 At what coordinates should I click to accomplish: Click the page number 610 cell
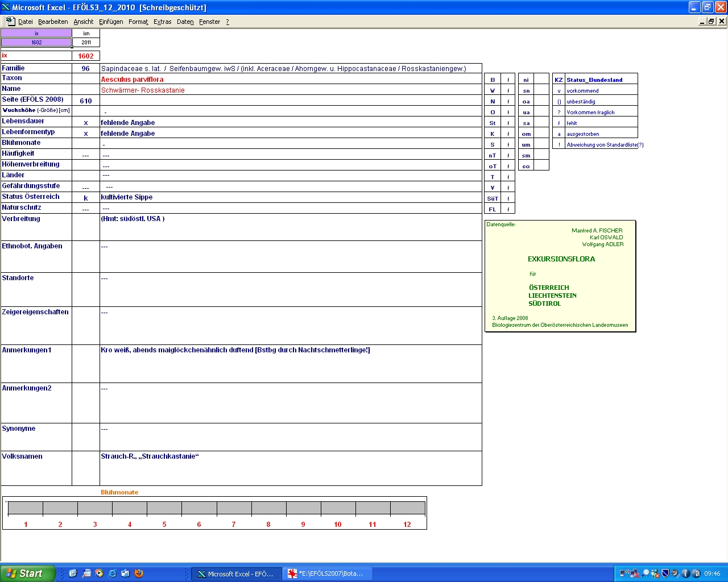[86, 101]
